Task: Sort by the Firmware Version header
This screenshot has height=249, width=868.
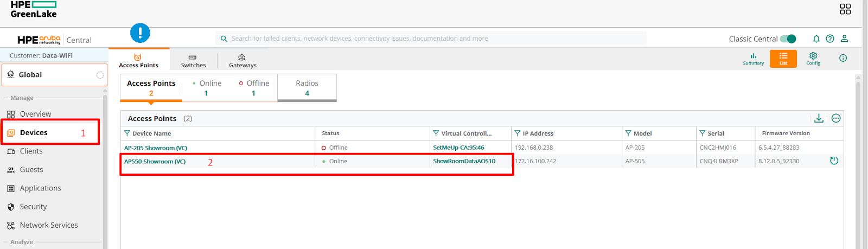Action: pyautogui.click(x=786, y=133)
